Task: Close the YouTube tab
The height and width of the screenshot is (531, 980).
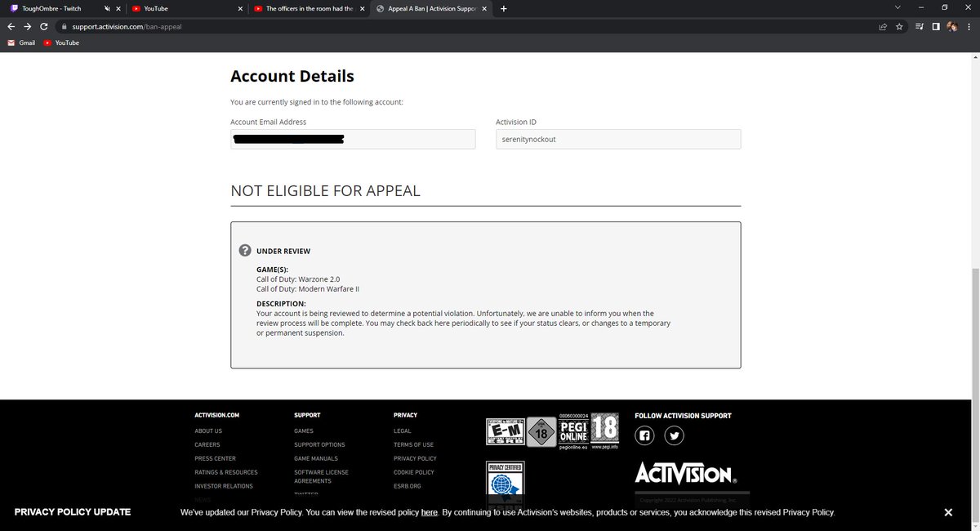Action: [x=241, y=8]
